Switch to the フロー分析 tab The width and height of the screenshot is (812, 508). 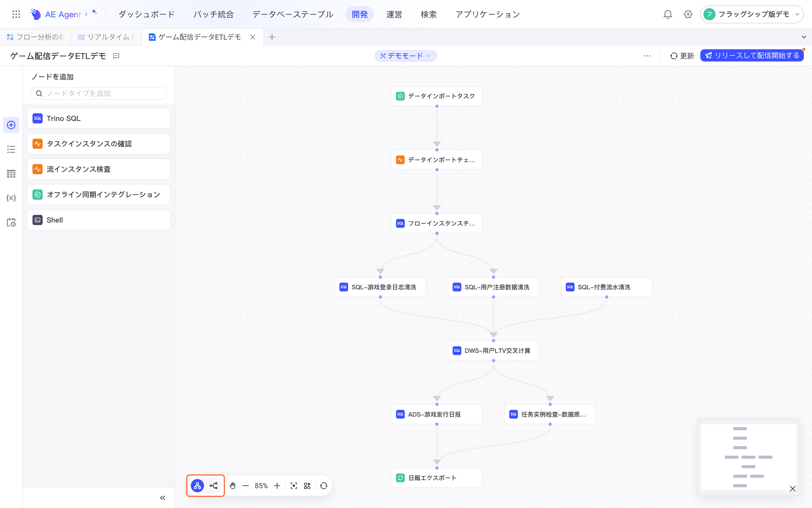coord(35,37)
